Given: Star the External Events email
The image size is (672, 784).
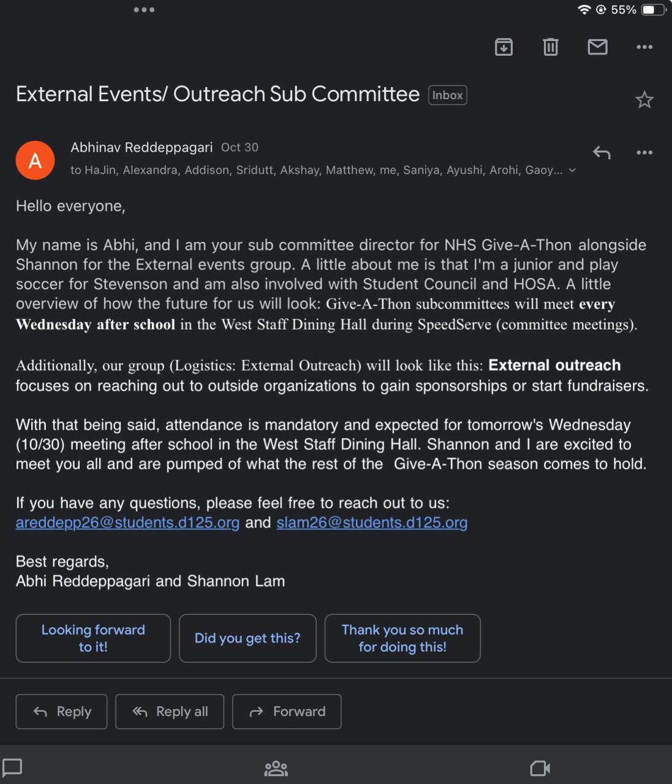Looking at the screenshot, I should (644, 100).
